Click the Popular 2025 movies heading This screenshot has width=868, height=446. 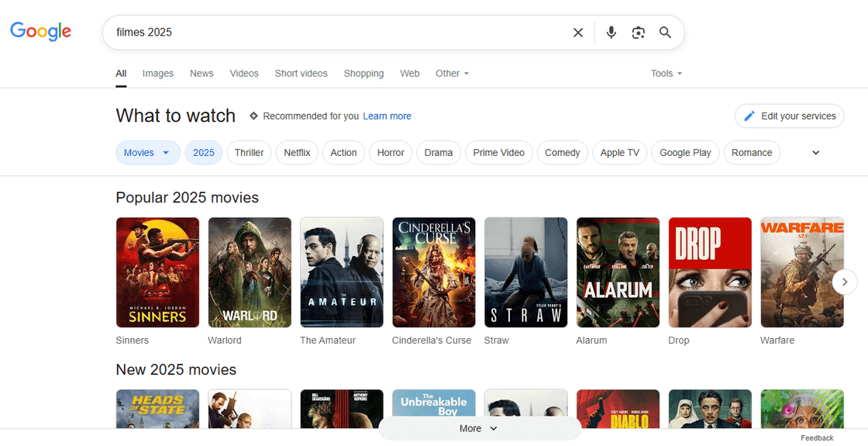[x=187, y=197]
